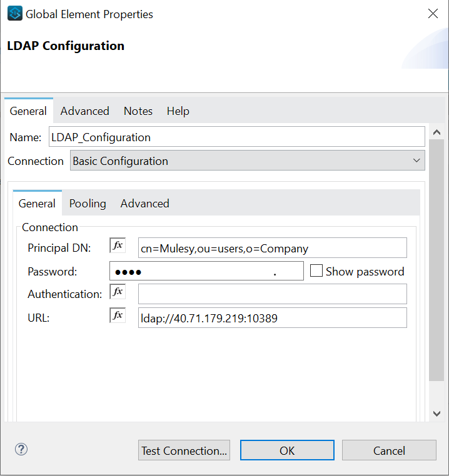Select the Pooling tab
Screen dimensions: 449x476
[88, 204]
